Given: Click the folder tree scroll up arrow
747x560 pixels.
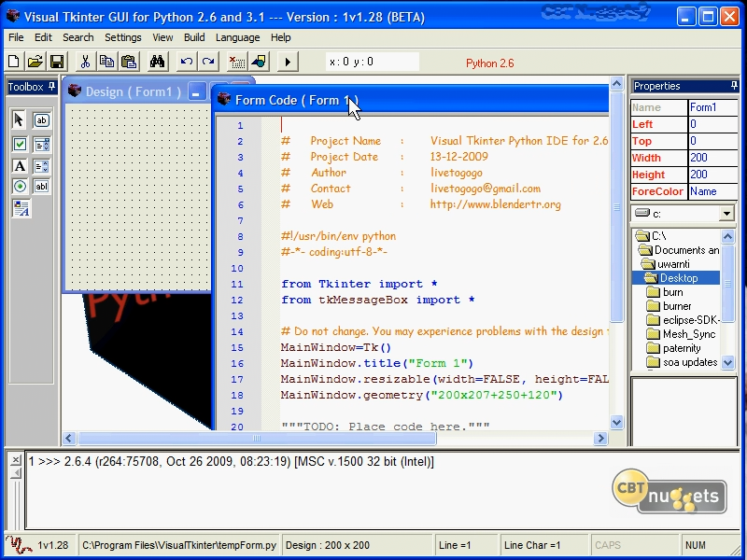Looking at the screenshot, I should tap(727, 236).
